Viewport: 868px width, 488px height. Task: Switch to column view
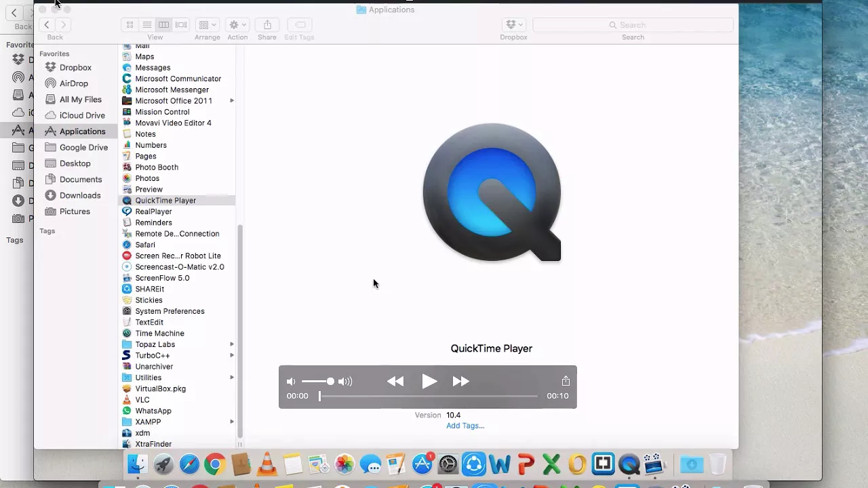[x=163, y=24]
